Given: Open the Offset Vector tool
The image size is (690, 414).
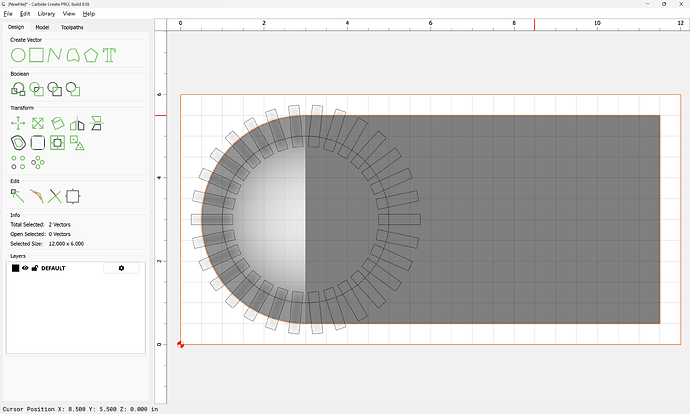Looking at the screenshot, I should point(18,143).
